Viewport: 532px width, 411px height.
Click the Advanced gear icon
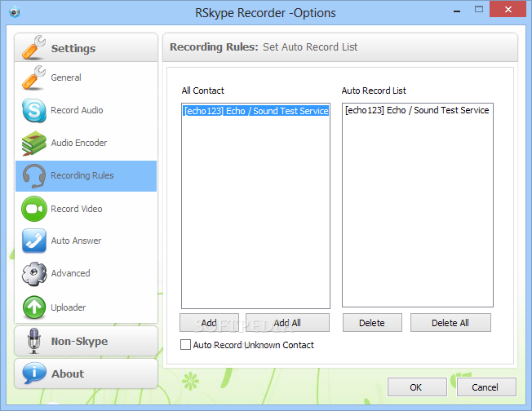(x=34, y=273)
